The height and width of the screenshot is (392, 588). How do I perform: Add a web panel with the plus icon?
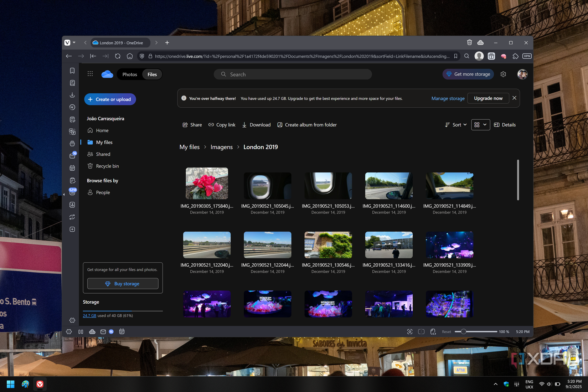[x=72, y=229]
